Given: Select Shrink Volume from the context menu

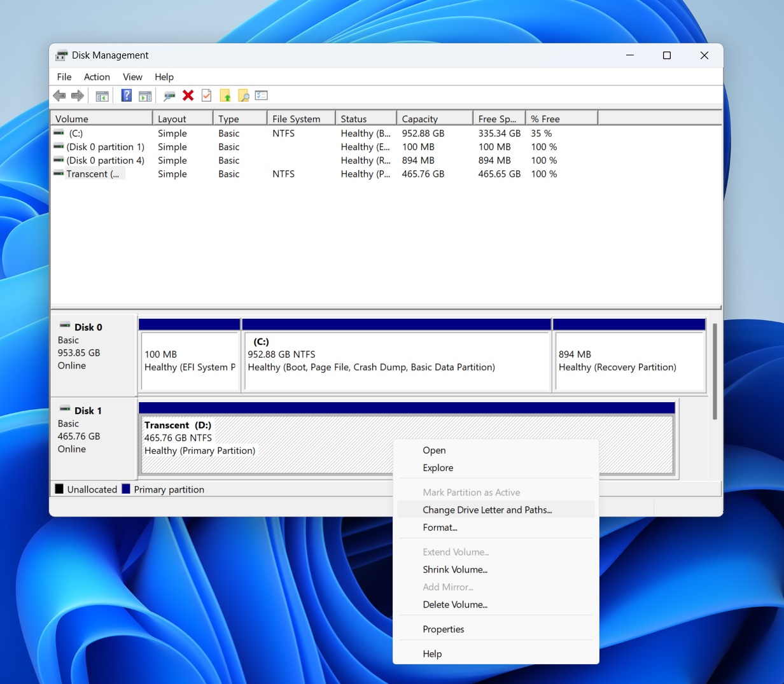Looking at the screenshot, I should 455,569.
